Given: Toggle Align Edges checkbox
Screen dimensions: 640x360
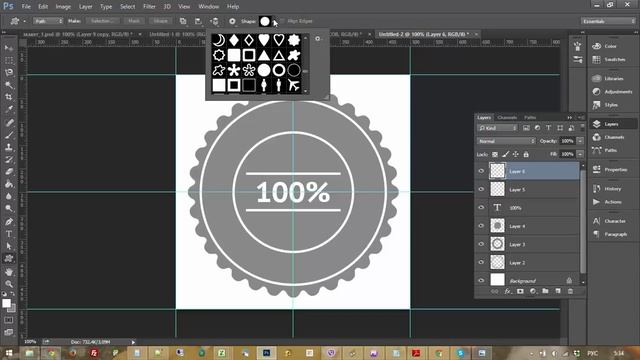Looking at the screenshot, I should pos(282,21).
